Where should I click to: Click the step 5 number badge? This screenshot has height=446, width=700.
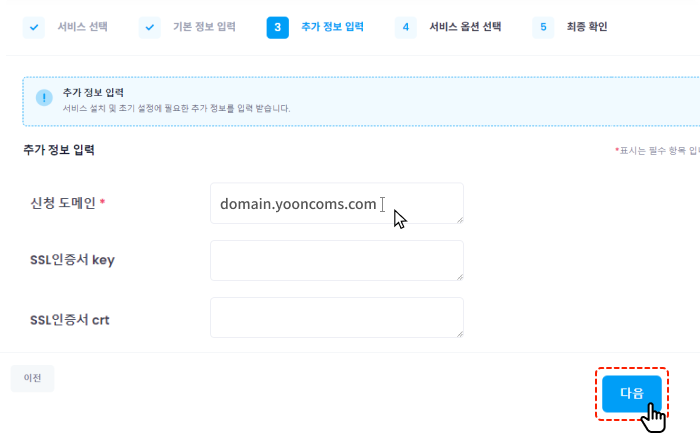point(543,27)
